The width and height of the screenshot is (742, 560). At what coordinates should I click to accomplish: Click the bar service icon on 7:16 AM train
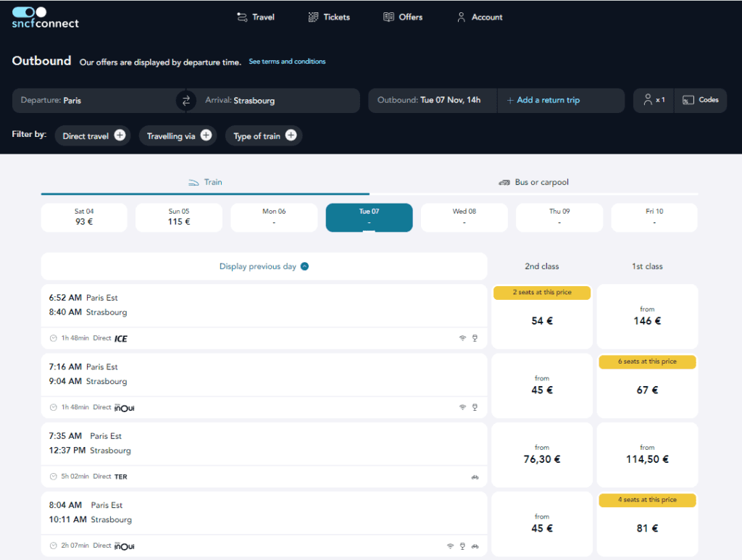[x=475, y=407]
